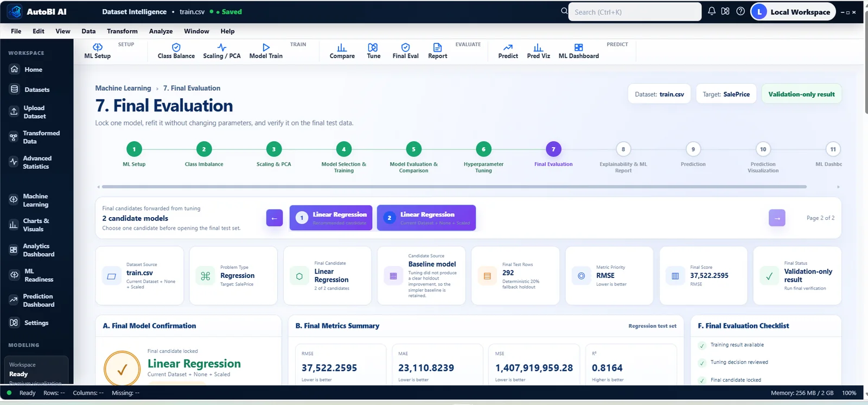
Task: Open Datasets in sidebar
Action: 37,90
